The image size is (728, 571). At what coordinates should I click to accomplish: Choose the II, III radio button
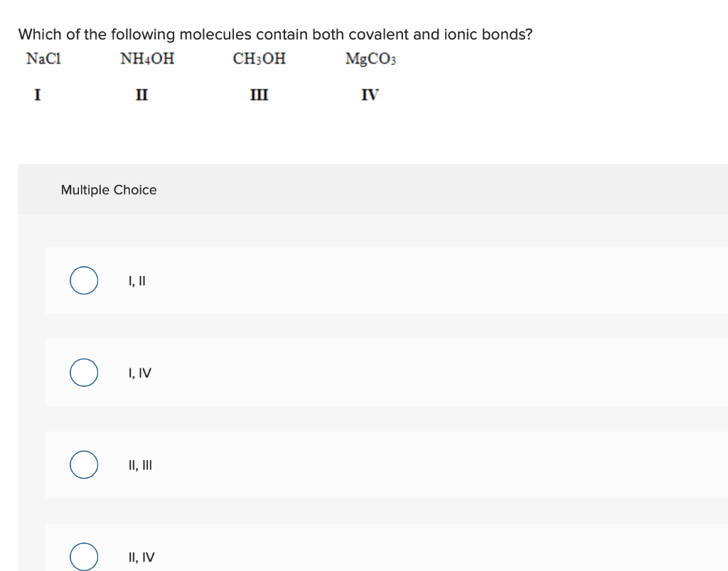coord(84,464)
